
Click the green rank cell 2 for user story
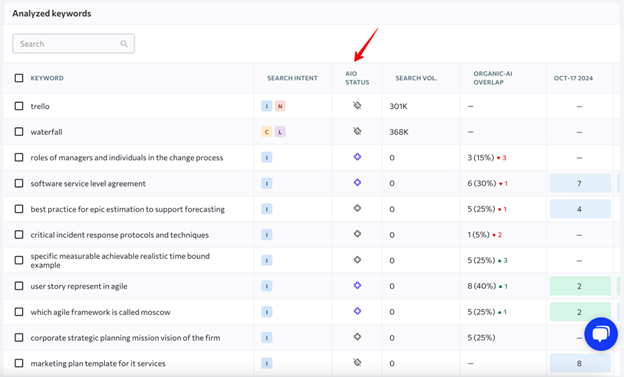coord(580,286)
